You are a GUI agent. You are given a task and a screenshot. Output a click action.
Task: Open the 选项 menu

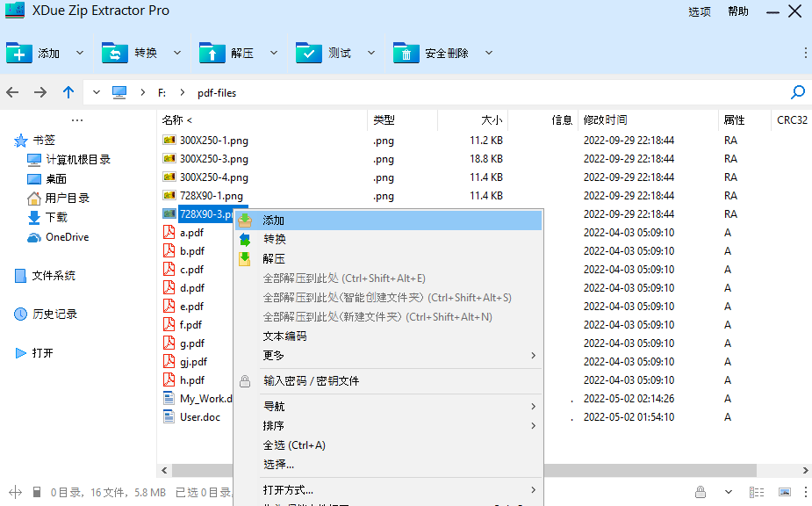(700, 12)
